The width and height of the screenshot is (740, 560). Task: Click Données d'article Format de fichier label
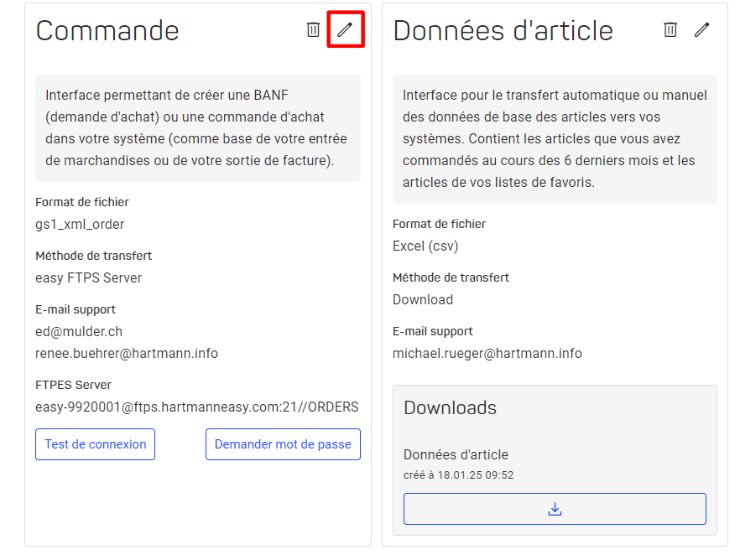click(439, 224)
